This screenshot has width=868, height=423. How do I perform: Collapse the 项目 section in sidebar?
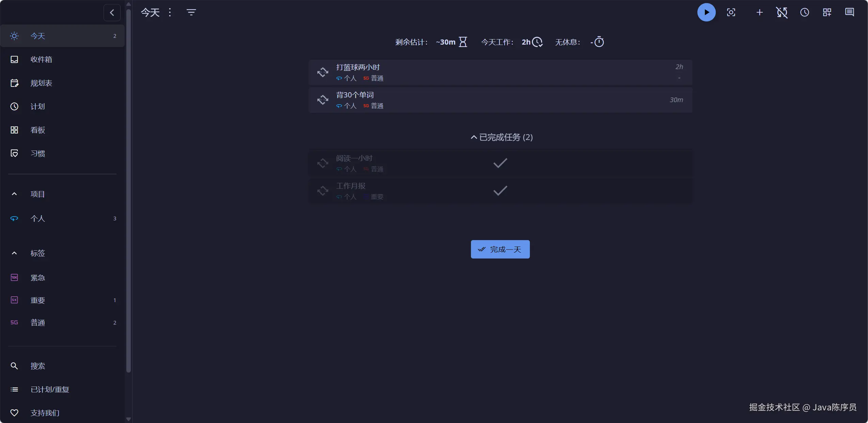pos(14,194)
